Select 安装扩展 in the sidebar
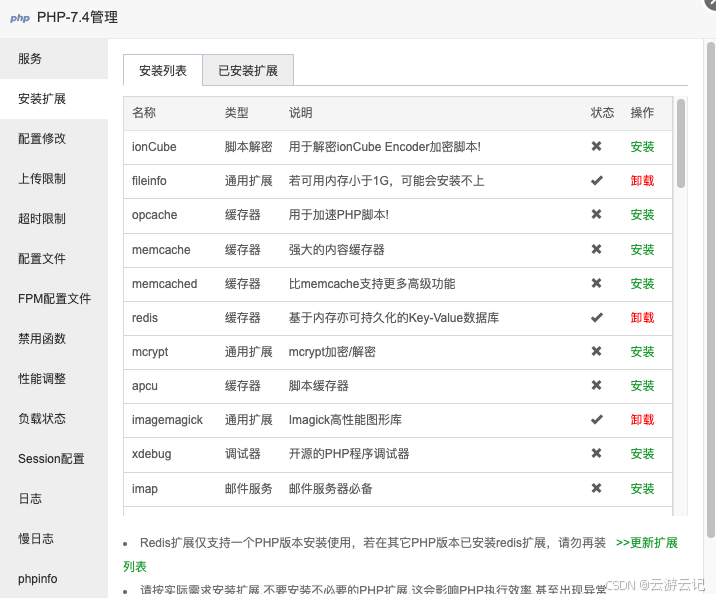This screenshot has height=598, width=716. coord(54,99)
